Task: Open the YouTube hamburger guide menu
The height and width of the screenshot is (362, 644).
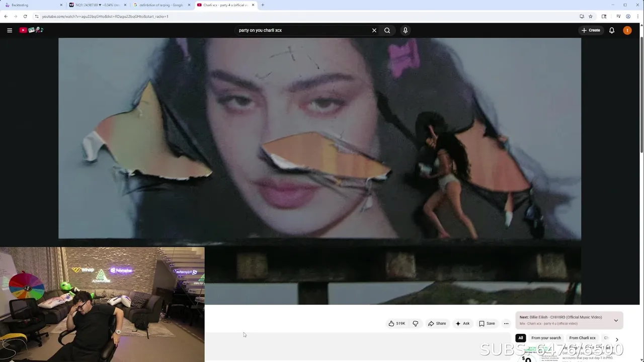Action: pos(10,30)
